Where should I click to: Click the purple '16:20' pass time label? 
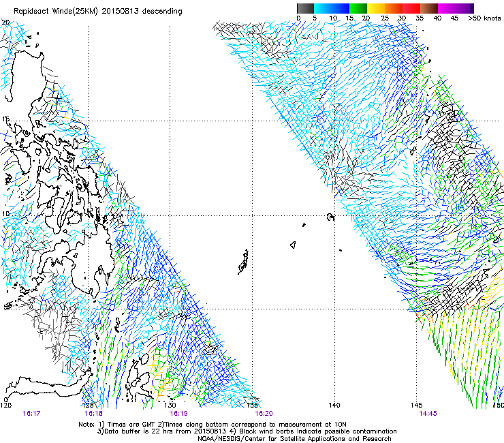(264, 413)
